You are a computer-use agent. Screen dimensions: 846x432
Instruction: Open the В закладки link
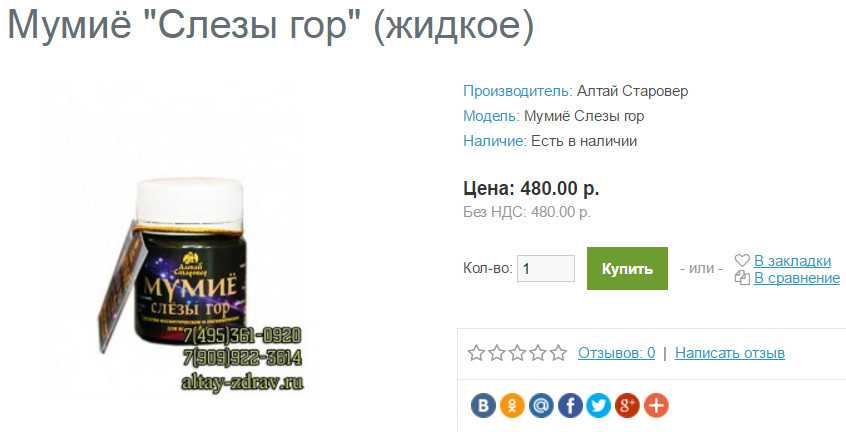792,260
